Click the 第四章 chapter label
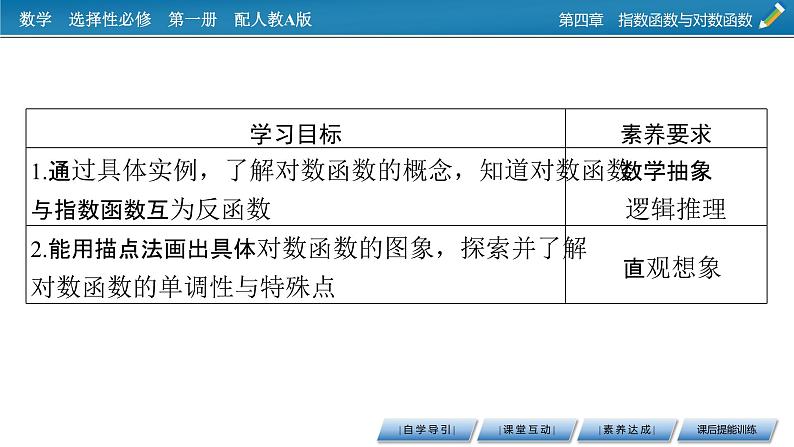Screen dimensions: 794x447 click(580, 19)
